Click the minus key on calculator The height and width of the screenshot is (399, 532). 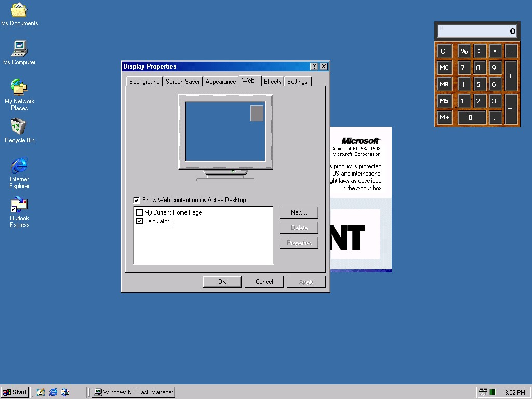click(511, 51)
